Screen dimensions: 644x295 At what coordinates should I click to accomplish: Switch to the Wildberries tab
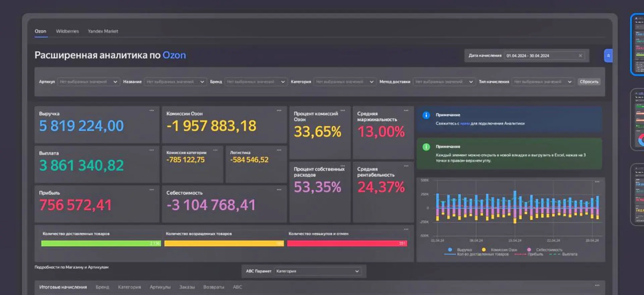[67, 31]
